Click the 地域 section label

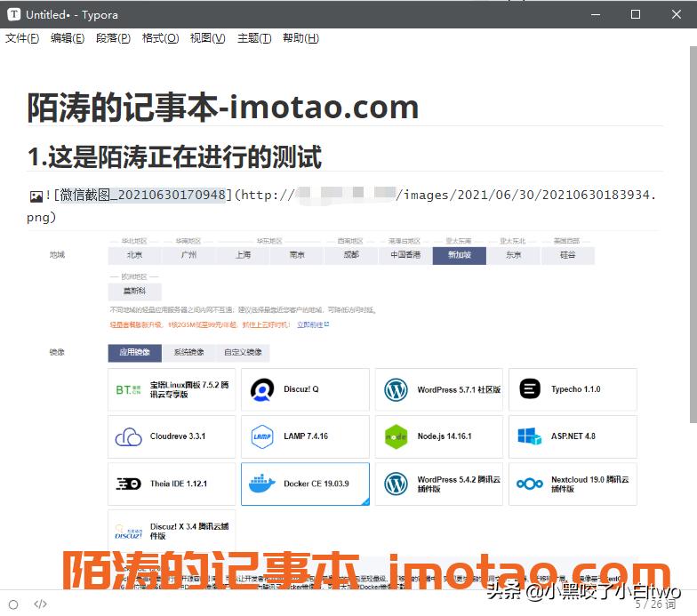57,255
